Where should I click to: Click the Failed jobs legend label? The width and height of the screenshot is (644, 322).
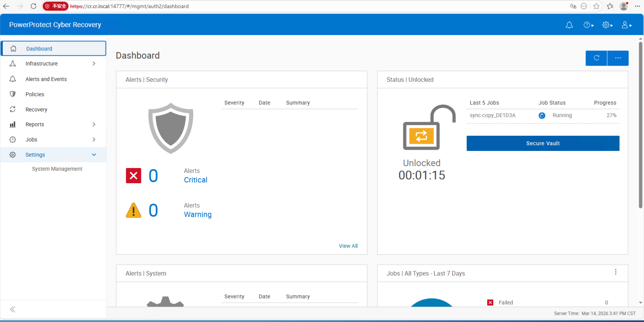[506, 303]
